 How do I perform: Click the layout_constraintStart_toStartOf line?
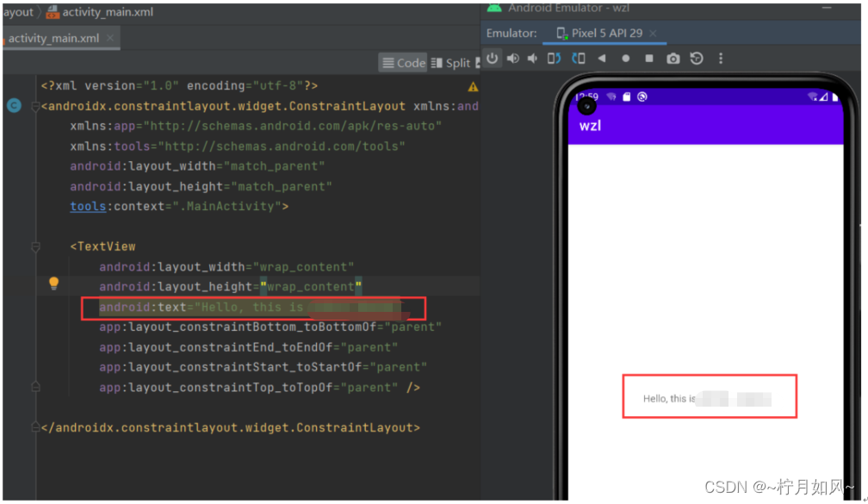(263, 367)
